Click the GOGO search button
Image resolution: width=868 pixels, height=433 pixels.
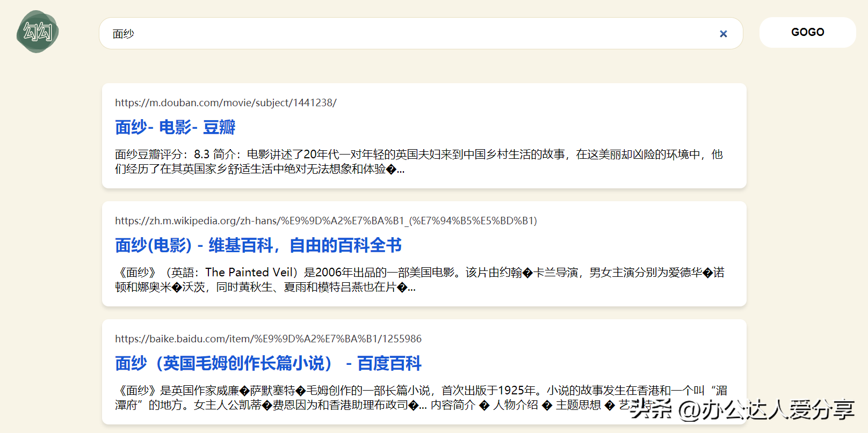point(807,32)
